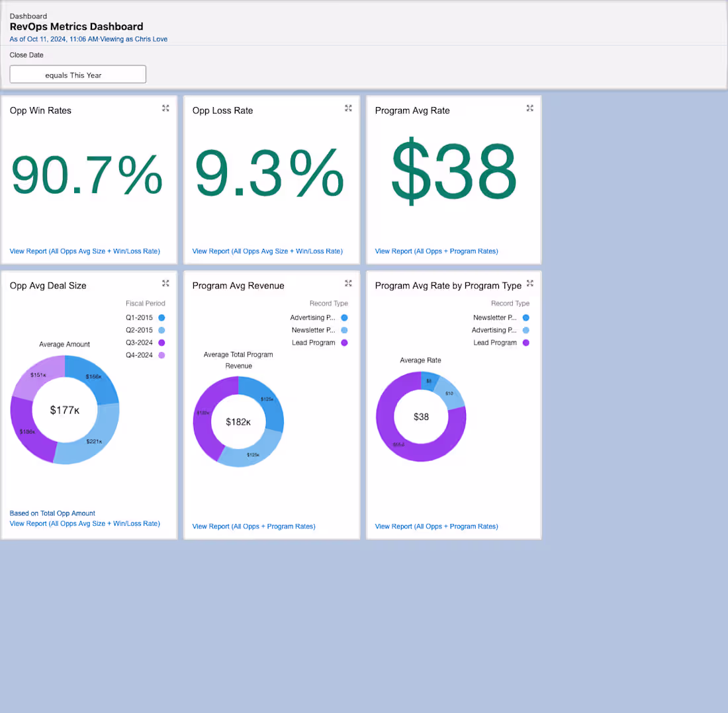Expand the Program Avg Rate widget
This screenshot has height=713, width=728.
(529, 108)
